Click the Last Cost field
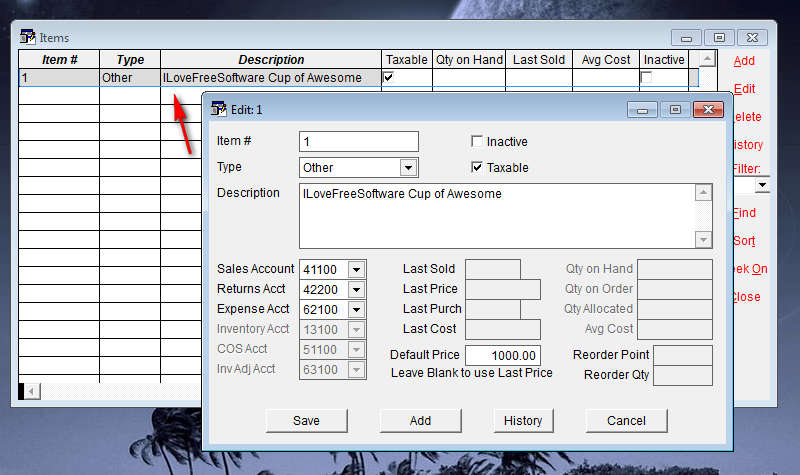 tap(503, 330)
